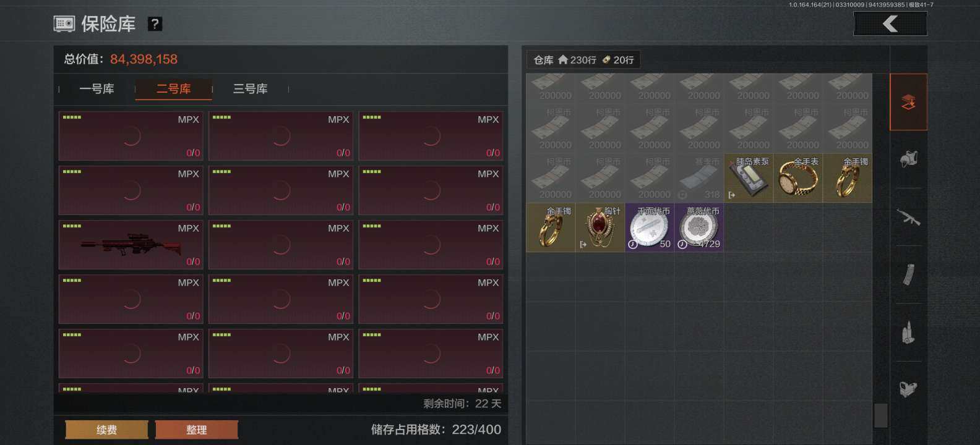Filter stash by the rifle weapons icon
980x445 pixels.
(x=908, y=217)
